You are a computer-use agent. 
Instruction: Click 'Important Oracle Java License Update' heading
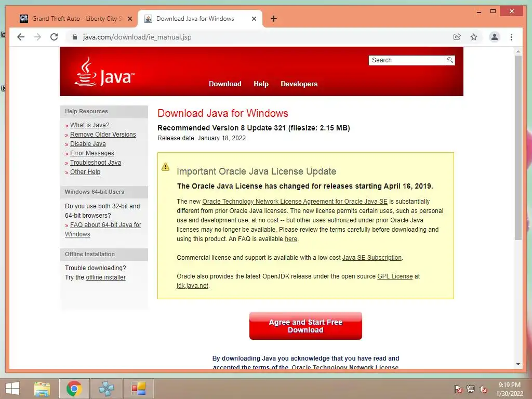tap(256, 171)
